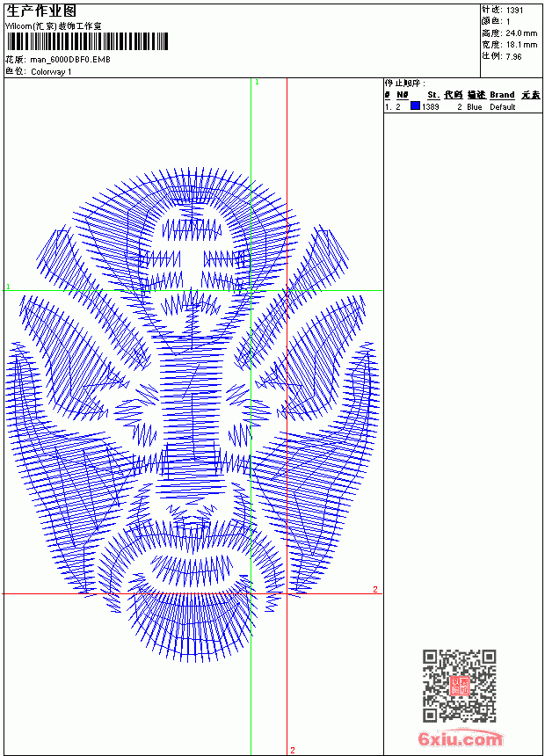Click the Brand column header
Viewport: 545px width, 756px height.
coord(502,95)
